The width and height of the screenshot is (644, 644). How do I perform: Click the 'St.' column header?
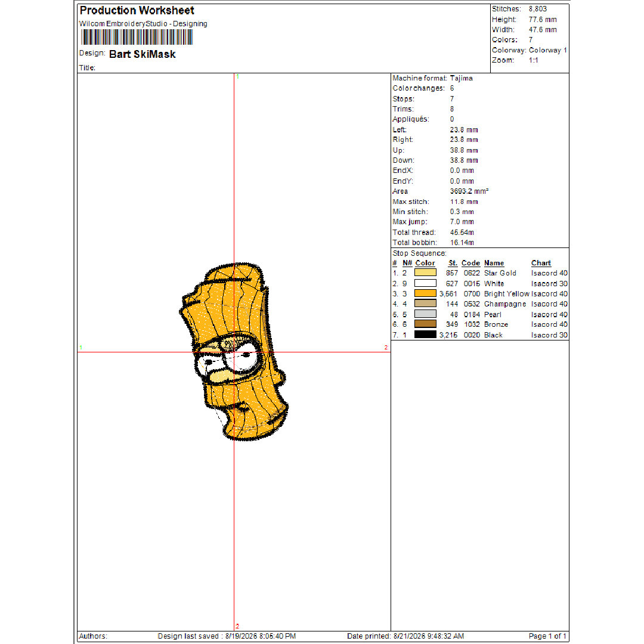point(453,263)
